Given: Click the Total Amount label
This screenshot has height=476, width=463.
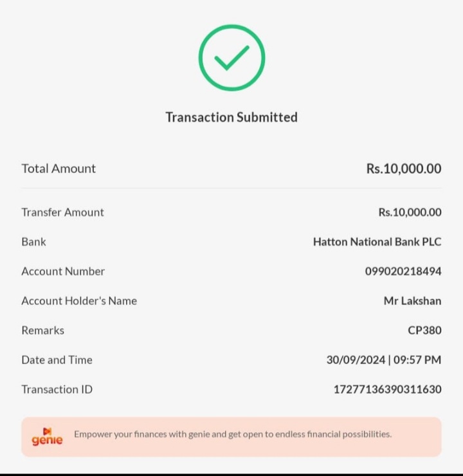Looking at the screenshot, I should 59,169.
